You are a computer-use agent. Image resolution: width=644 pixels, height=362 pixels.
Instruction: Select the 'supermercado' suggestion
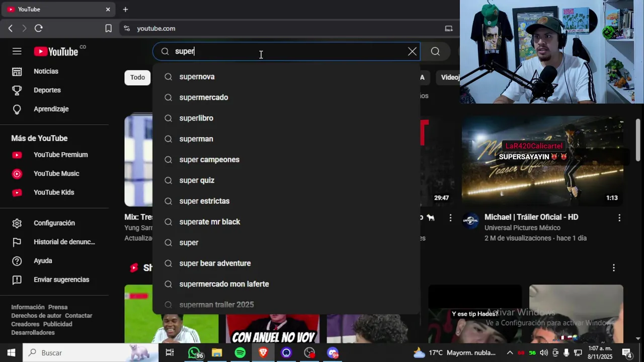(x=286, y=97)
